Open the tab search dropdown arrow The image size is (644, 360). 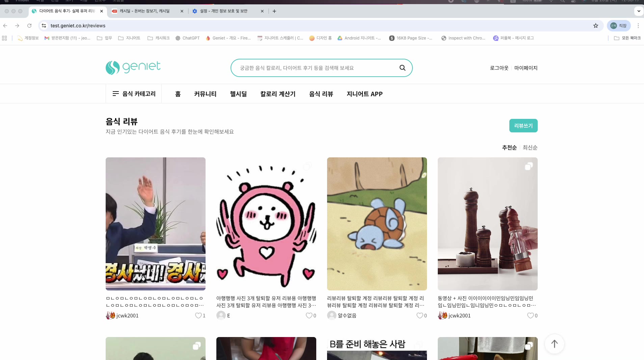tap(639, 11)
